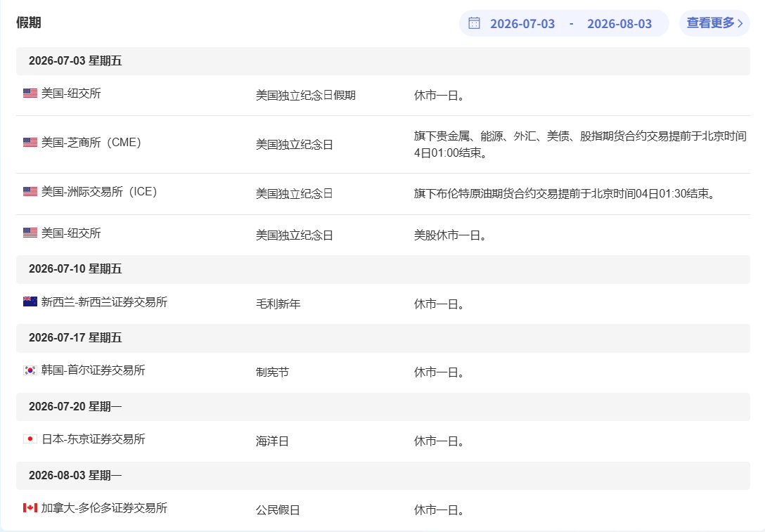Select date header 2026-07-17 星期五
This screenshot has height=532, width=765.
pos(383,338)
